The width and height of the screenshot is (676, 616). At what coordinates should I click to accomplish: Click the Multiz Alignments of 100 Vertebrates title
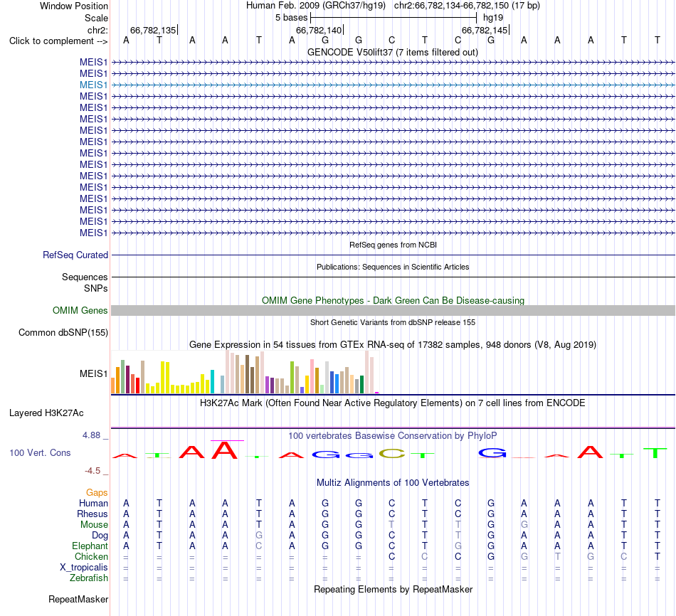pyautogui.click(x=393, y=483)
